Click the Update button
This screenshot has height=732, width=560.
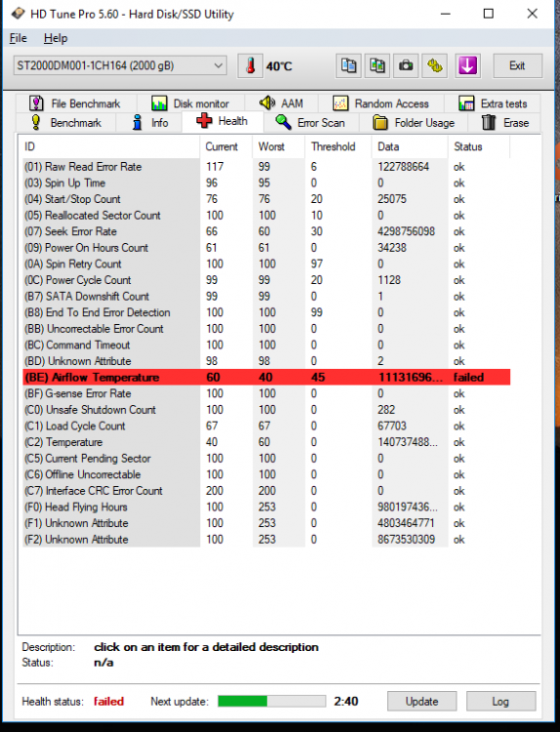(421, 701)
